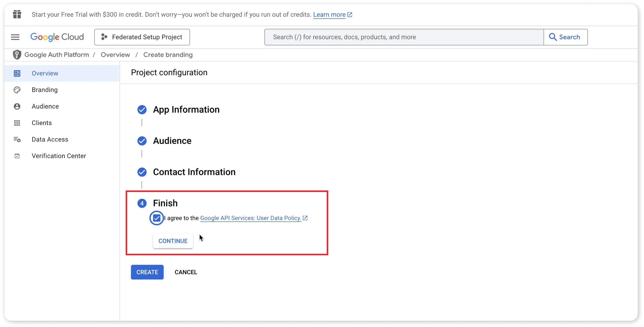Expand the App Information step

(186, 110)
